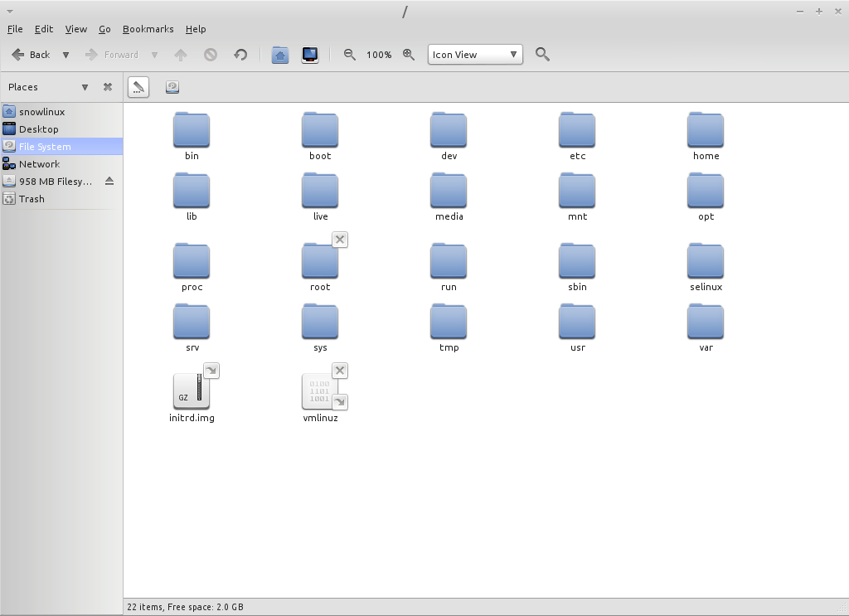
Task: Select the tmp folder
Action: [449, 328]
